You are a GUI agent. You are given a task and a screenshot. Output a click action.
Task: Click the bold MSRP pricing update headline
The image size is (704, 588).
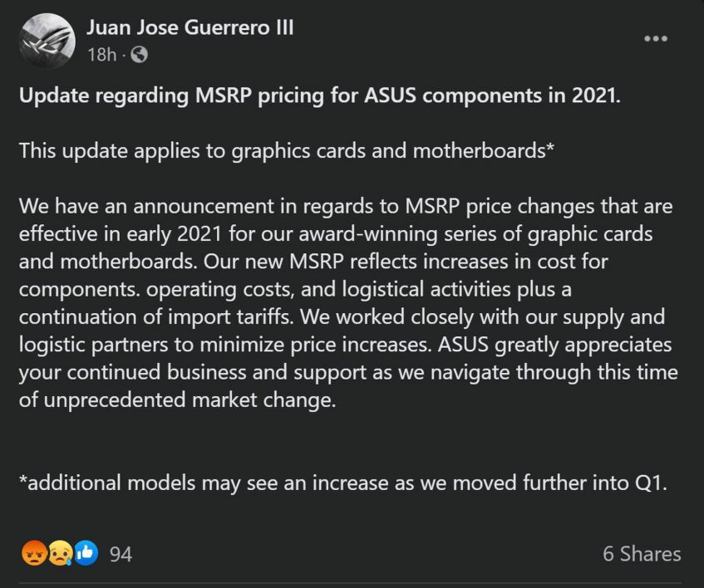pos(320,95)
